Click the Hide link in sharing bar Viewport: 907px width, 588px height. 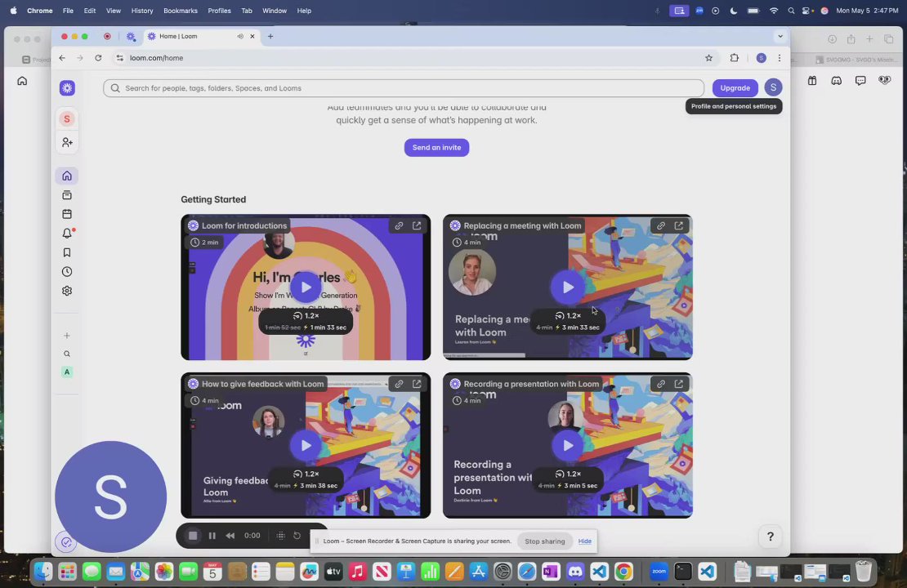coord(585,541)
